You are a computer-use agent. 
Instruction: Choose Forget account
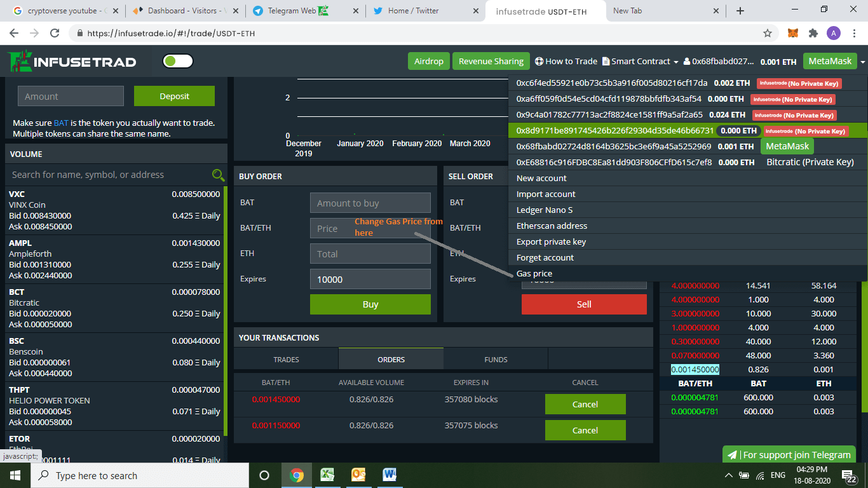688,257
